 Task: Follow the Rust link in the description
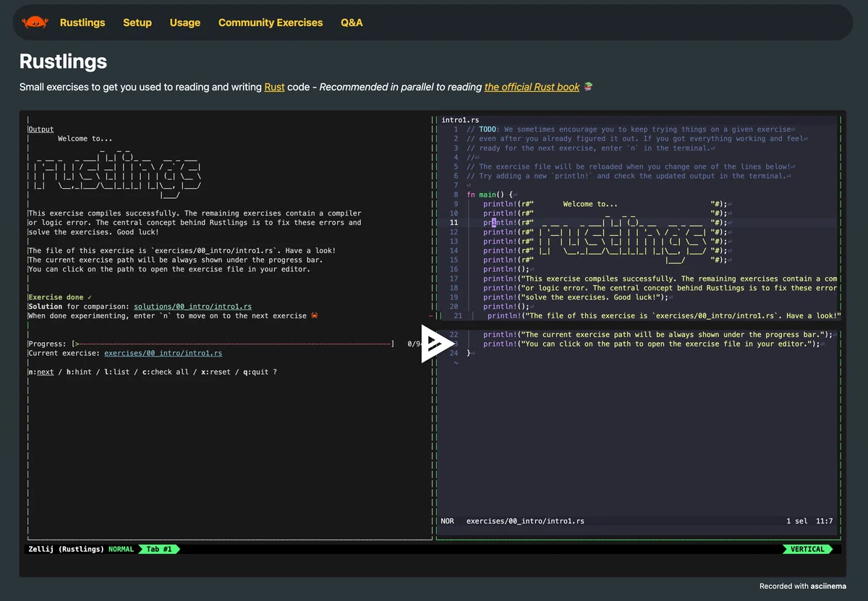(x=274, y=87)
